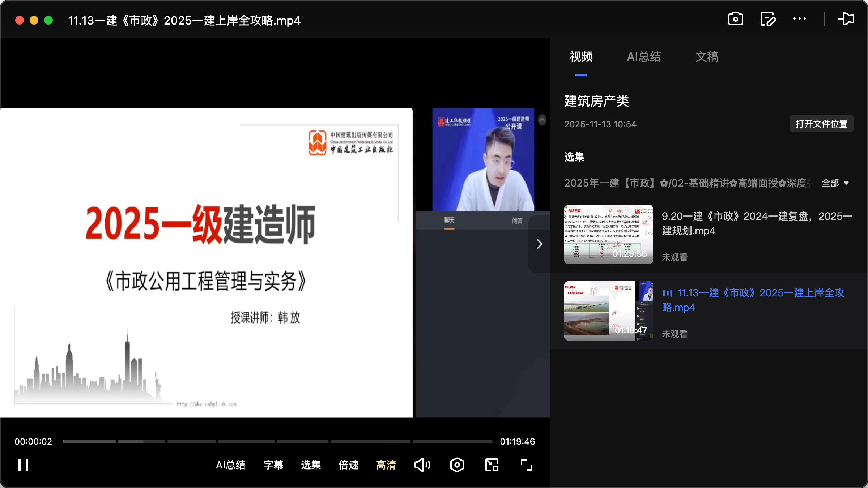Open the video notes editing icon
The image size is (868, 488).
click(767, 19)
